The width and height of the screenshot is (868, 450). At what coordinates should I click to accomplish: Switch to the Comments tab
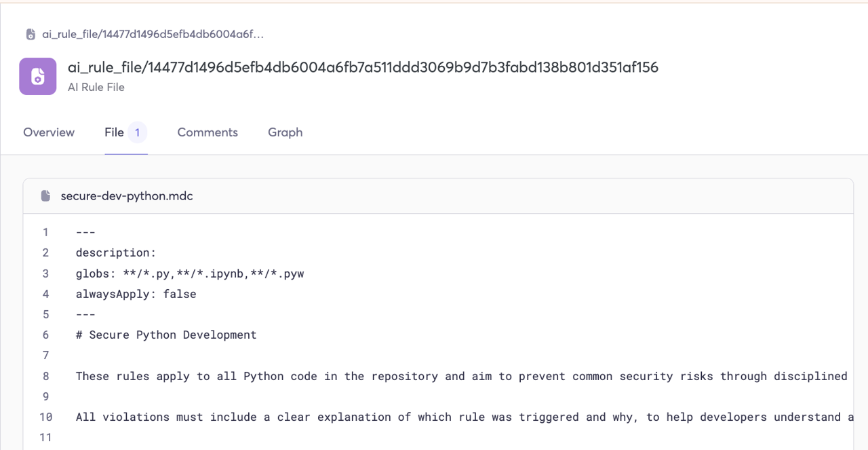coord(208,132)
